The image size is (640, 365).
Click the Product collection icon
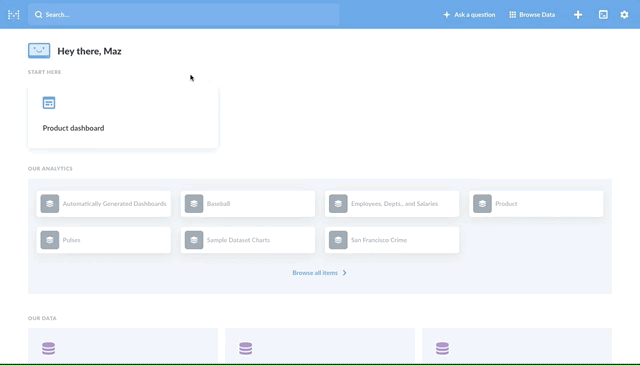482,204
